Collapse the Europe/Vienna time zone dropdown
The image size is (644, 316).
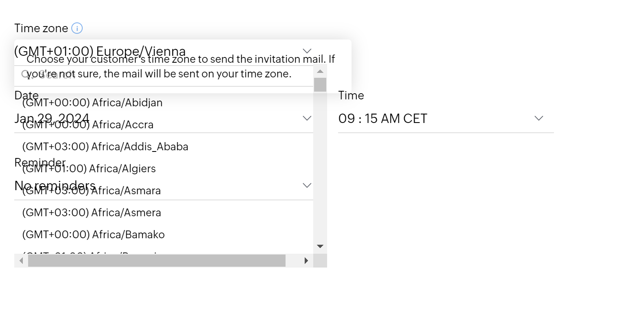[307, 51]
